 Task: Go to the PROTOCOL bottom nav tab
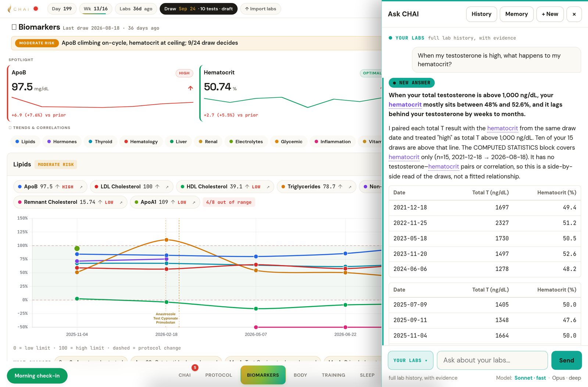[x=219, y=375]
